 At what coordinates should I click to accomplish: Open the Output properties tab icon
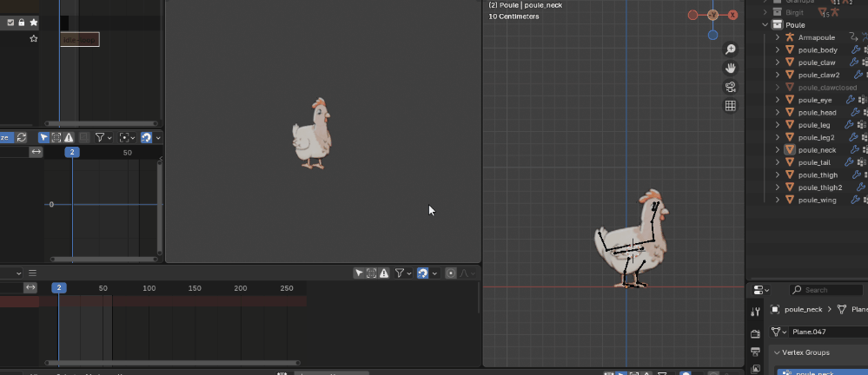(x=755, y=352)
